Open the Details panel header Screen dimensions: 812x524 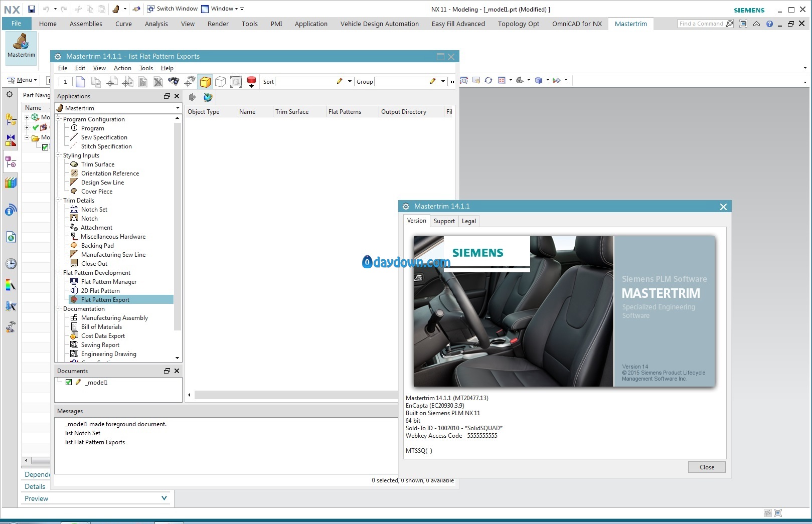pos(35,486)
